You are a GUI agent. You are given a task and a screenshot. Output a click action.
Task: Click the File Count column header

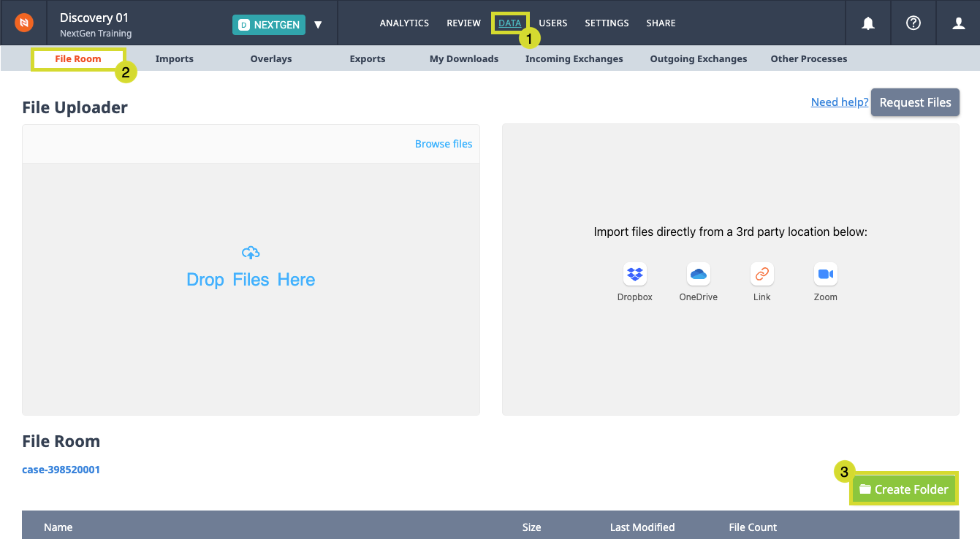click(x=753, y=527)
